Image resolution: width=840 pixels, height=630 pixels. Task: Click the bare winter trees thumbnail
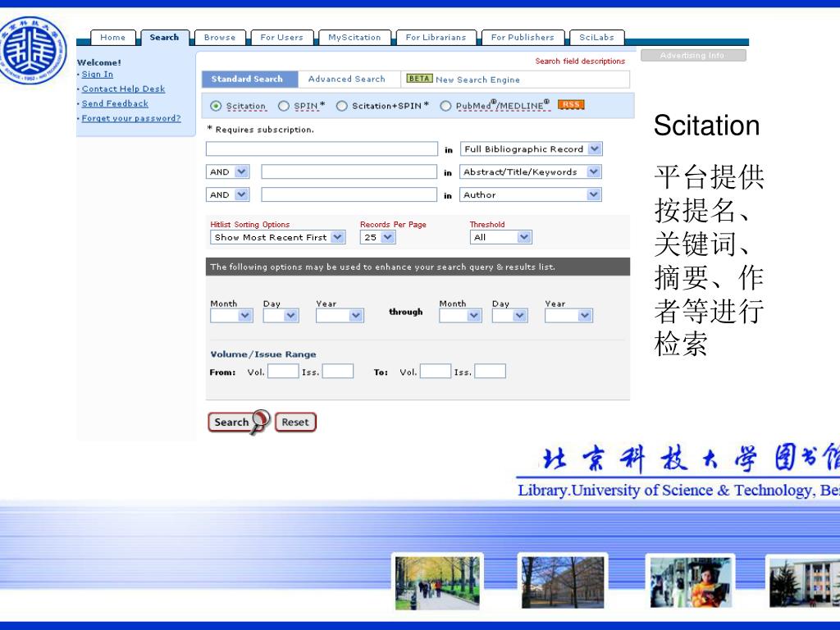click(x=563, y=582)
